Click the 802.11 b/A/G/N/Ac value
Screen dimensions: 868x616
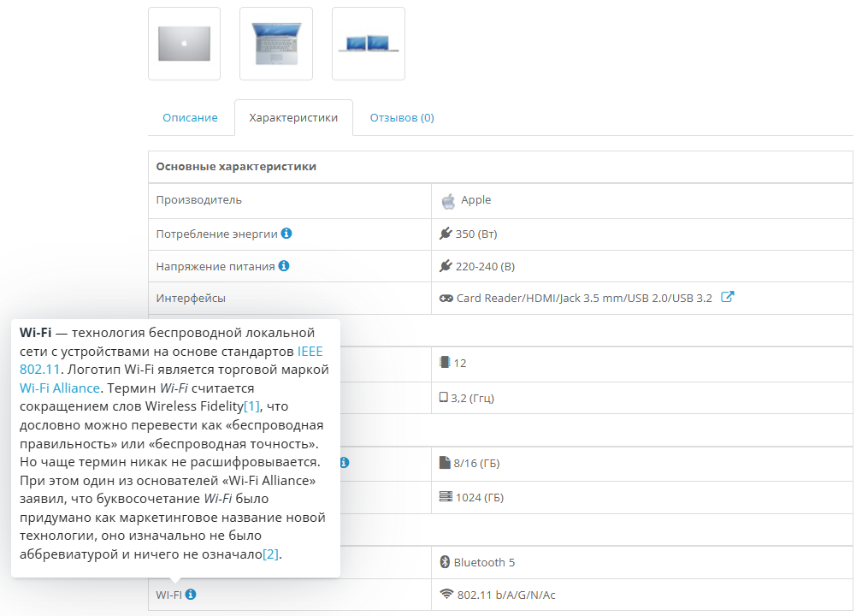(x=506, y=595)
